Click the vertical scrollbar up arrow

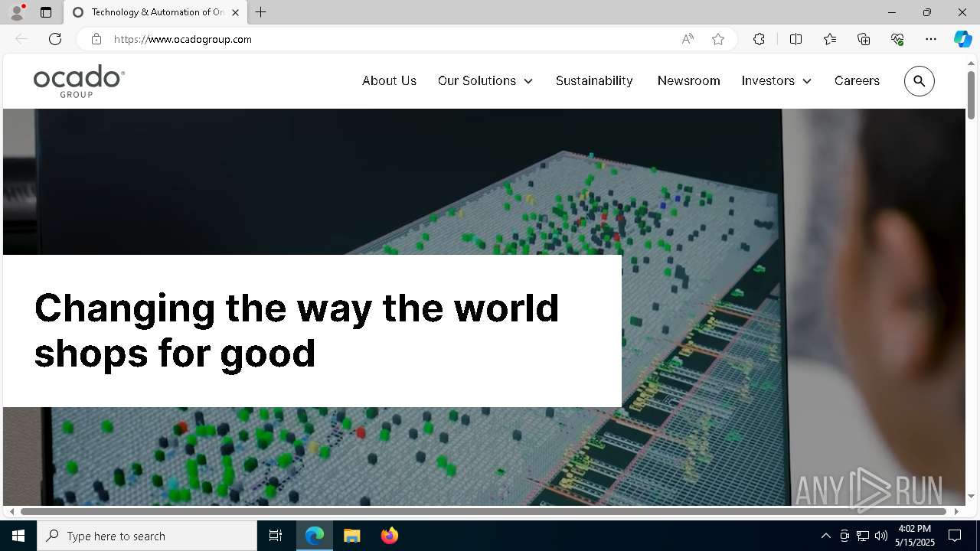coord(972,63)
